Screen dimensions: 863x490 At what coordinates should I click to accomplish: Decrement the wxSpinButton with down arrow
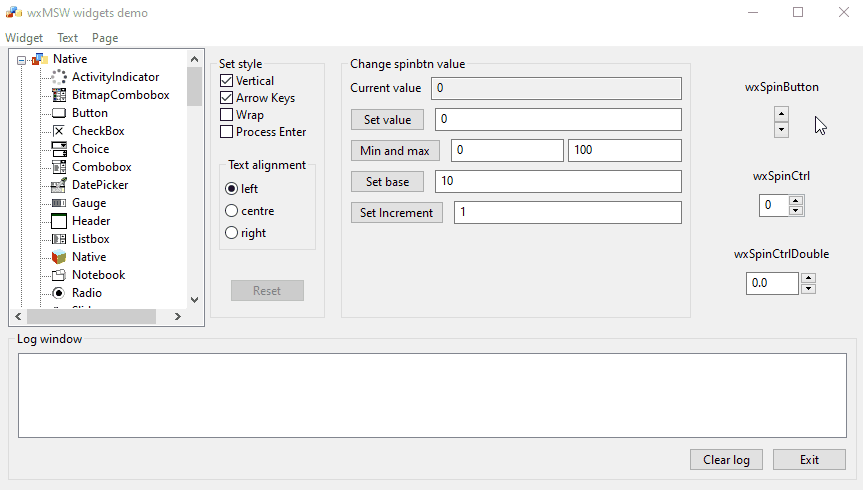(781, 129)
